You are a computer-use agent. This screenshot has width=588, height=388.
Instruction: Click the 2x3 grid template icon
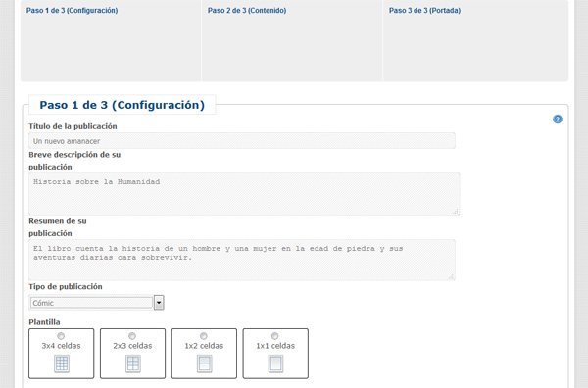pyautogui.click(x=132, y=364)
